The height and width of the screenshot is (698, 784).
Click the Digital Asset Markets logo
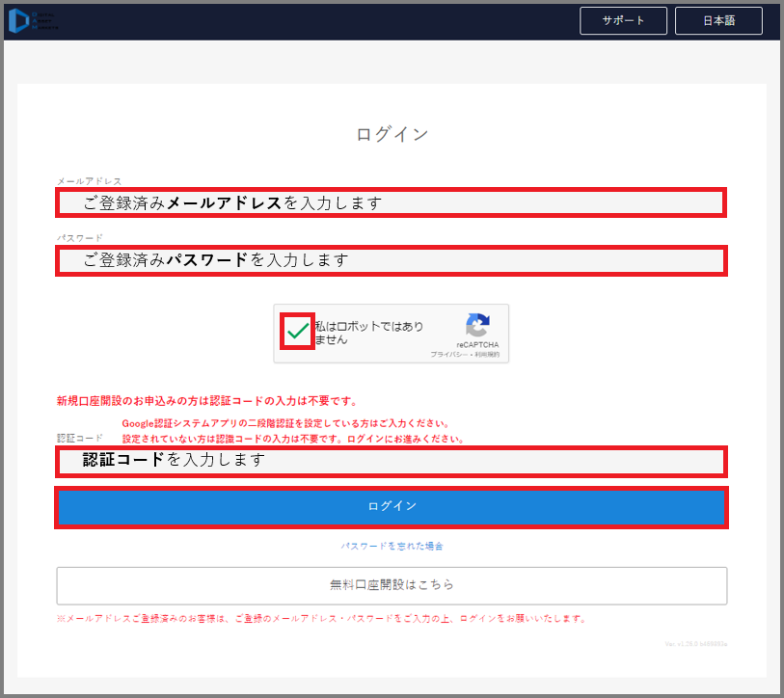(33, 21)
